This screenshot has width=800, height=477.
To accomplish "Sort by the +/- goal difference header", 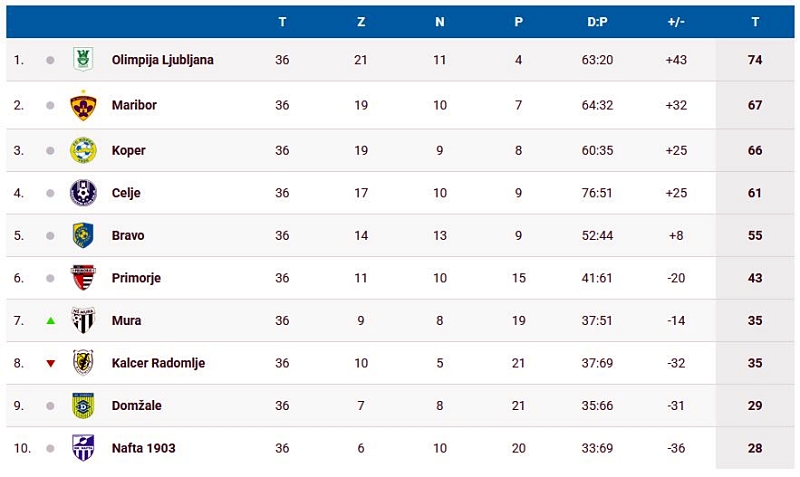I will point(676,22).
